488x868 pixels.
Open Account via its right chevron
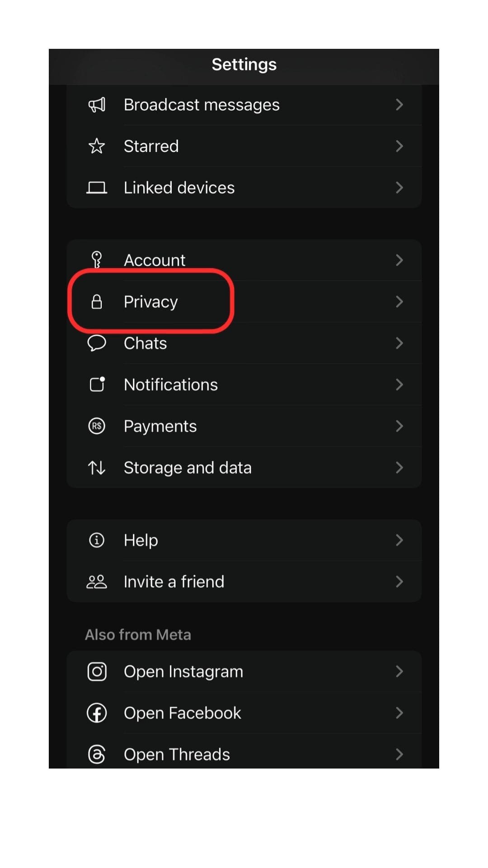click(399, 260)
